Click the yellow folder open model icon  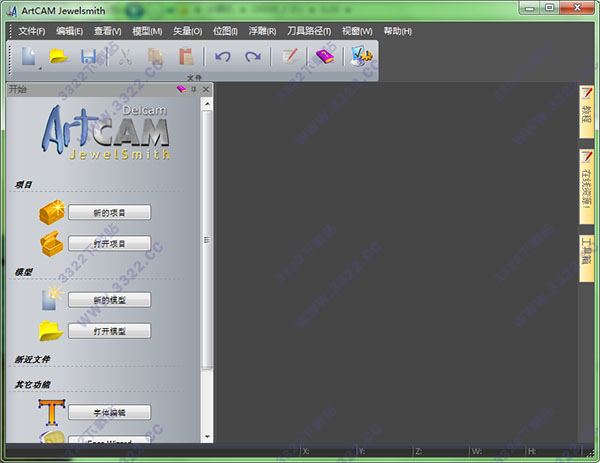coord(51,331)
